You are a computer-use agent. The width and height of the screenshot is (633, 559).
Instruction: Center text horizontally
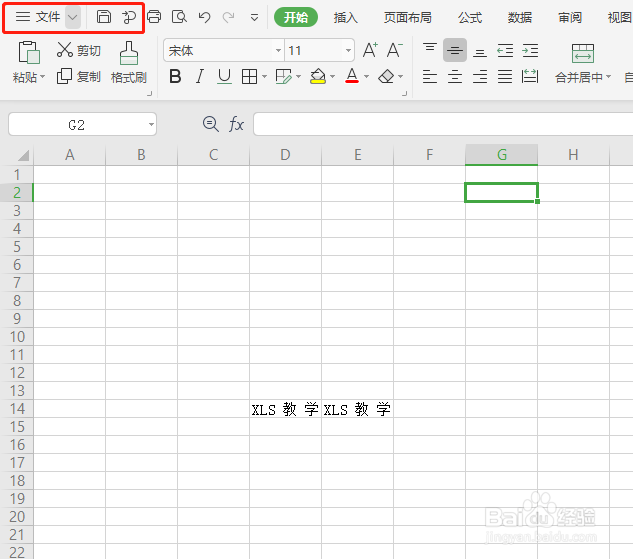pos(455,76)
